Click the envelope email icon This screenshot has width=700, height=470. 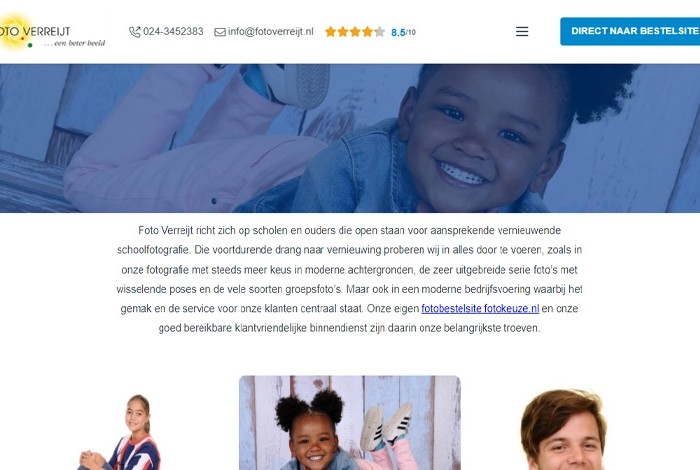click(220, 32)
